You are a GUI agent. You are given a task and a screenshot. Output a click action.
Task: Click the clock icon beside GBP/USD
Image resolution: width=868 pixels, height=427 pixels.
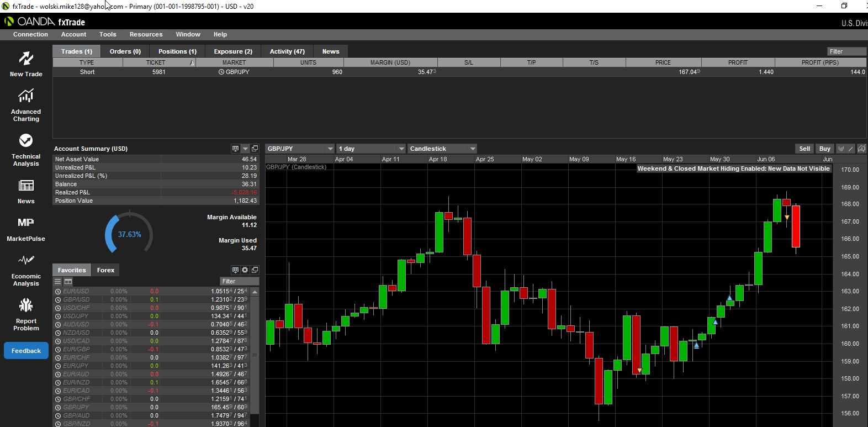[x=58, y=299]
